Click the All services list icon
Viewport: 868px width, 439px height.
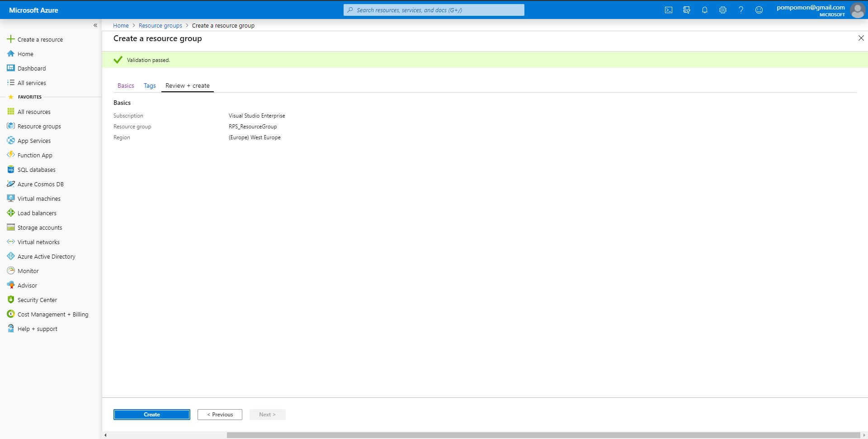11,83
